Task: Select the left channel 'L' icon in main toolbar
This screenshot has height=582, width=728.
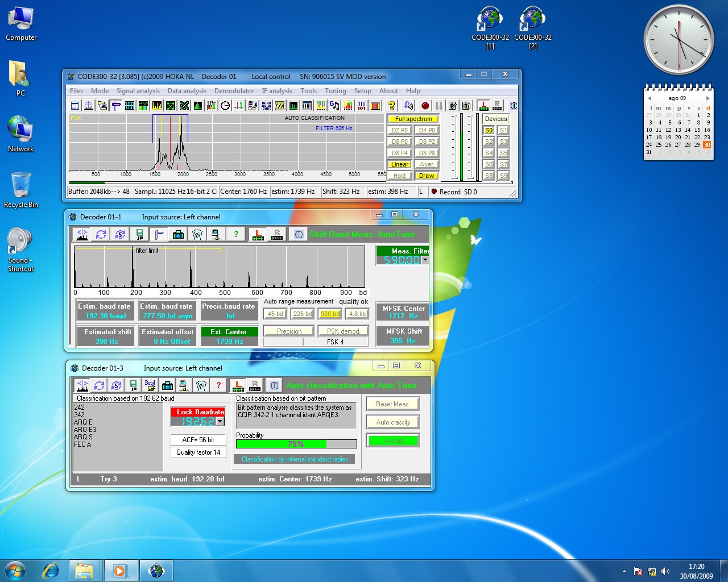Action: (x=483, y=106)
